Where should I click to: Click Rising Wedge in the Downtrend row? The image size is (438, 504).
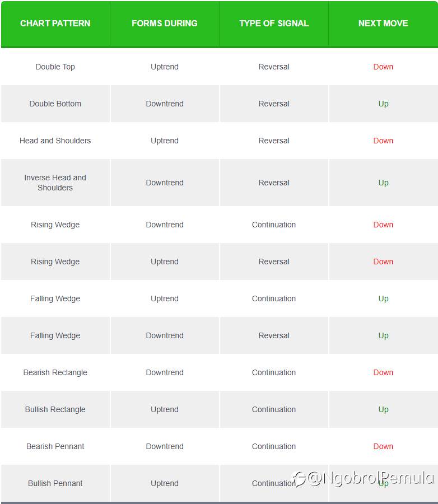point(55,225)
